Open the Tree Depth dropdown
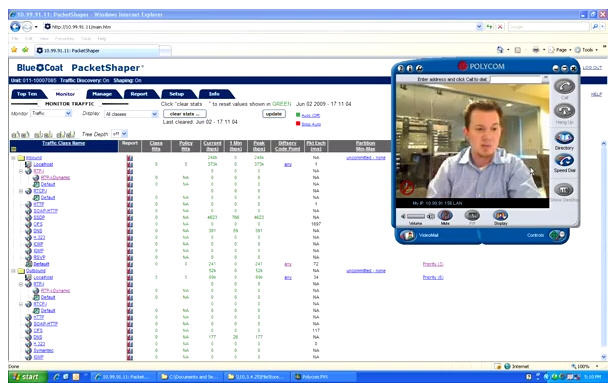This screenshot has height=391, width=615. (120, 134)
